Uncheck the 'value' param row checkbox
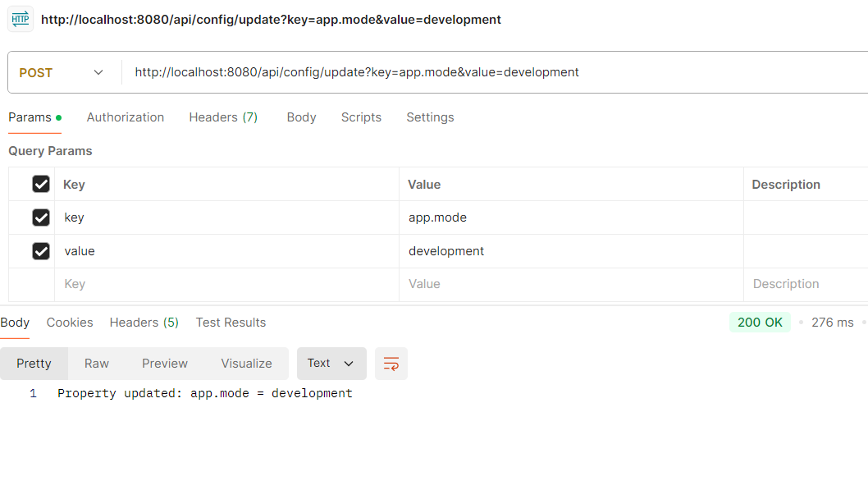 click(41, 251)
